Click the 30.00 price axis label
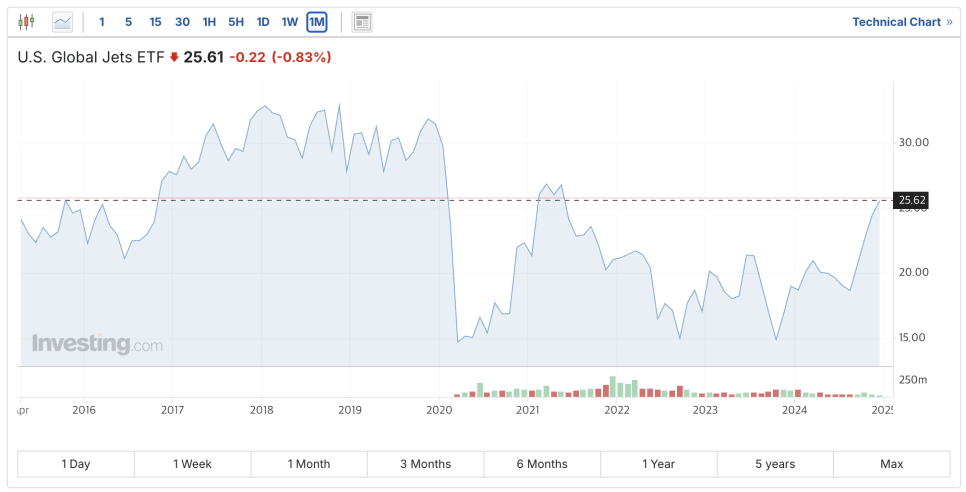Image resolution: width=966 pixels, height=492 pixels. [914, 142]
